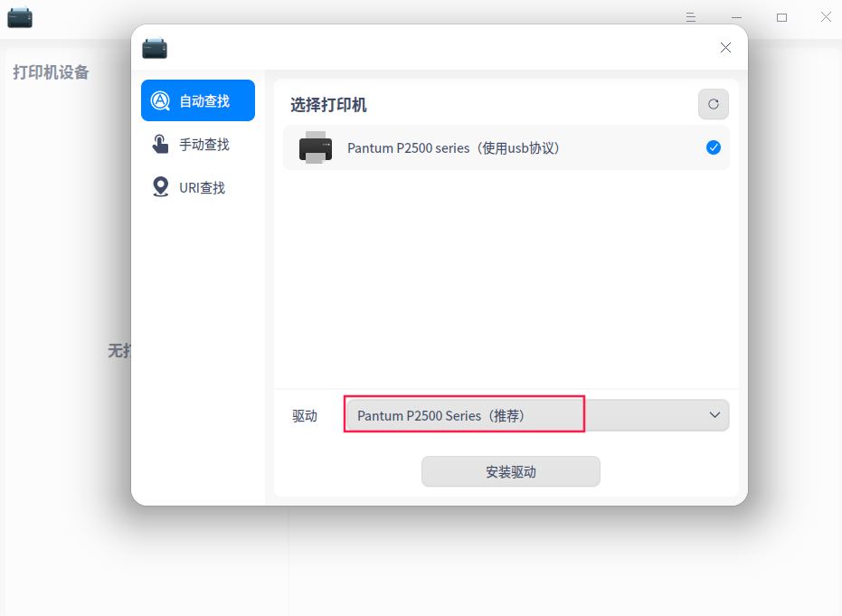
Task: Click the printer icon in dialog title bar
Action: tap(155, 48)
